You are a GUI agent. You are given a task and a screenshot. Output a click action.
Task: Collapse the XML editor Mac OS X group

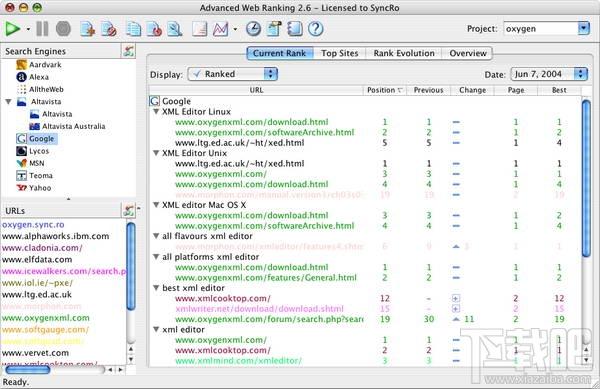[x=156, y=205]
